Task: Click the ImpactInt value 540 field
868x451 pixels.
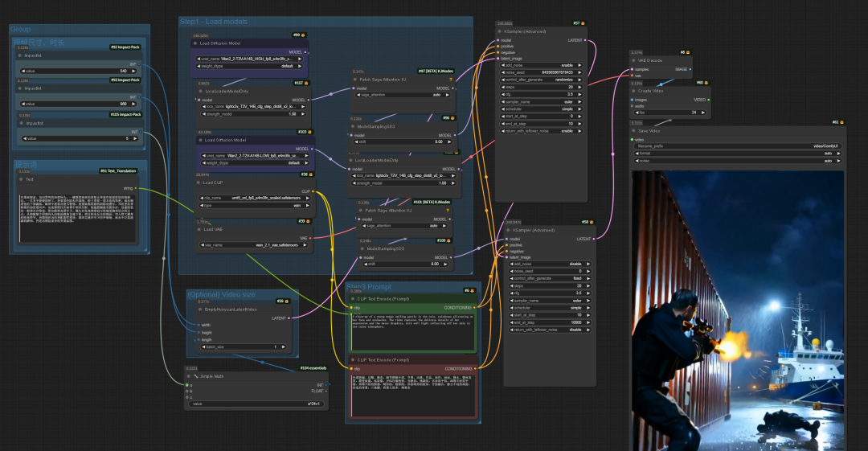Action: (x=79, y=71)
